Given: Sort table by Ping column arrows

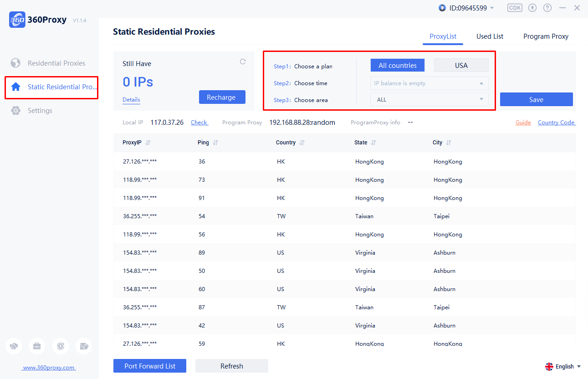Looking at the screenshot, I should [215, 143].
